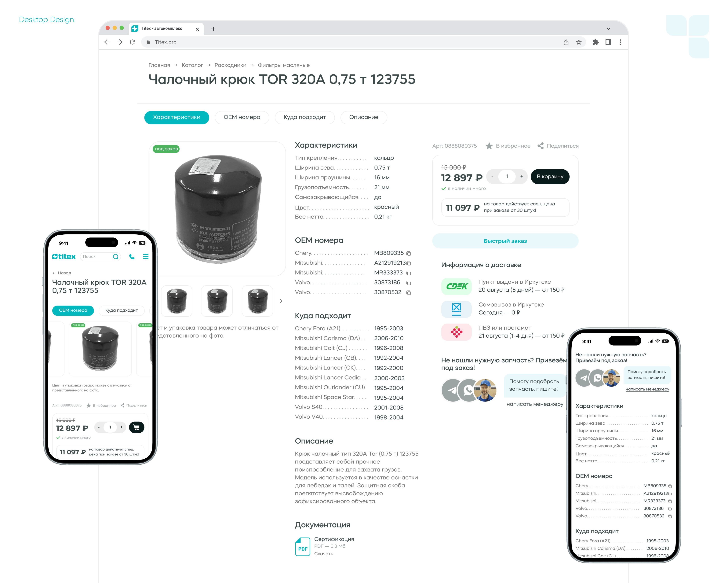The width and height of the screenshot is (728, 583).
Task: Open the browser tab list chevron
Action: coord(608,29)
